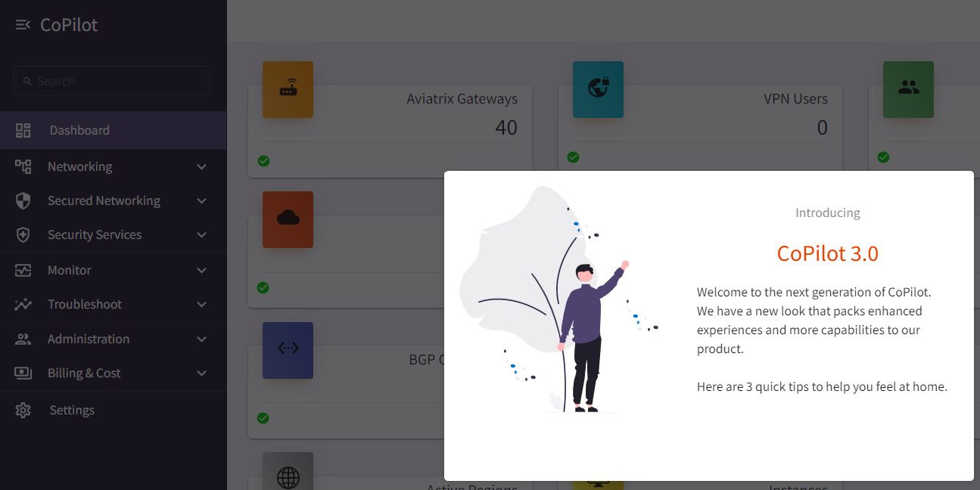Open the Dashboard menu item
This screenshot has height=490, width=980.
(79, 131)
